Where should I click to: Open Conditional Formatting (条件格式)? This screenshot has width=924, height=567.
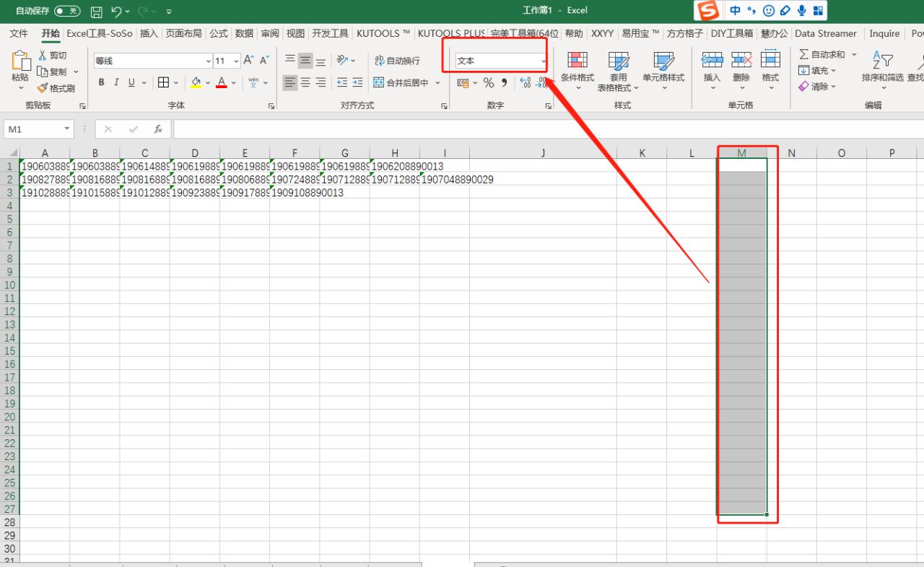point(577,72)
